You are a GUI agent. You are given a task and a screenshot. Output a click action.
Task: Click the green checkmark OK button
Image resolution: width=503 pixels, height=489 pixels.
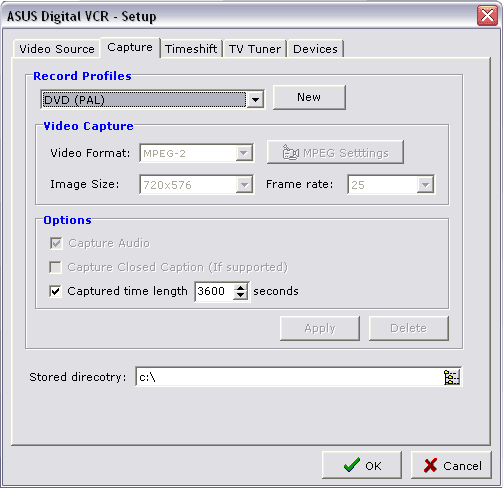coord(362,465)
